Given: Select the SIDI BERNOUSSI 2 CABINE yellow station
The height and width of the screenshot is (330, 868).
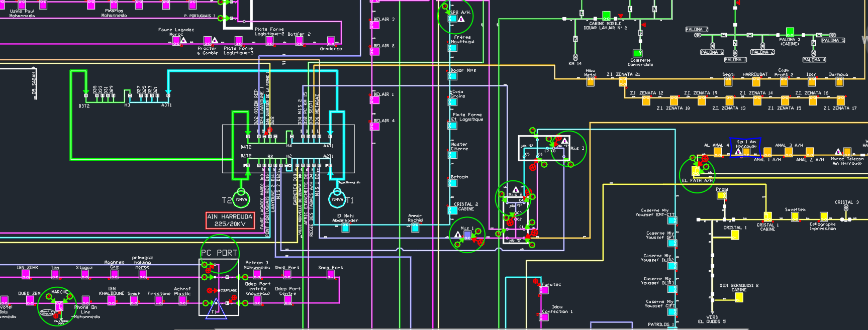Looking at the screenshot, I should (739, 297).
